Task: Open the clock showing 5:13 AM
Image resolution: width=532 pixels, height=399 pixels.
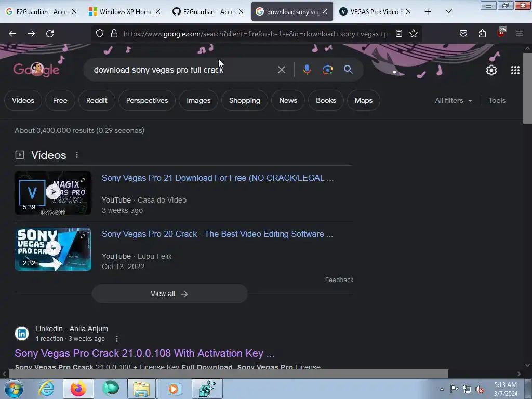Action: 506,389
